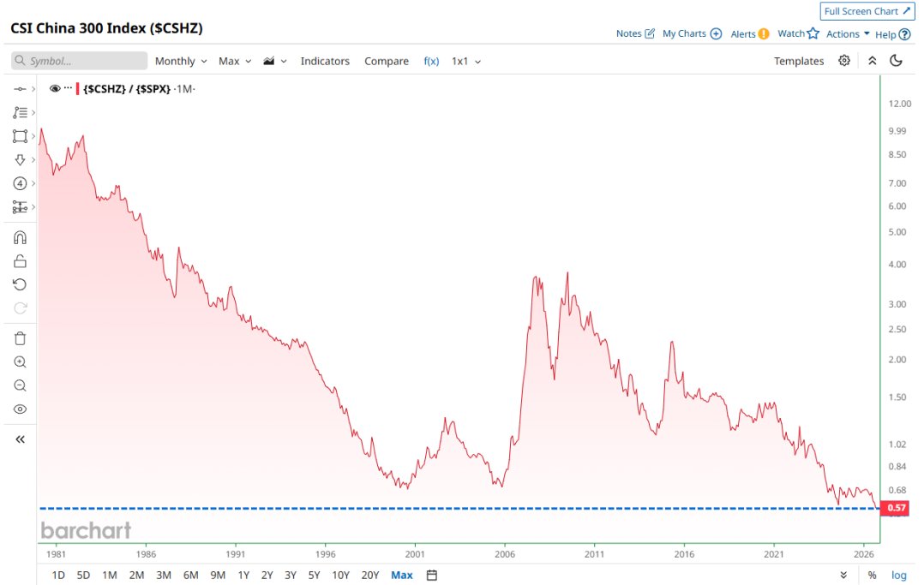The width and height of the screenshot is (924, 585).
Task: Click the trash delete drawings icon
Action: [20, 338]
